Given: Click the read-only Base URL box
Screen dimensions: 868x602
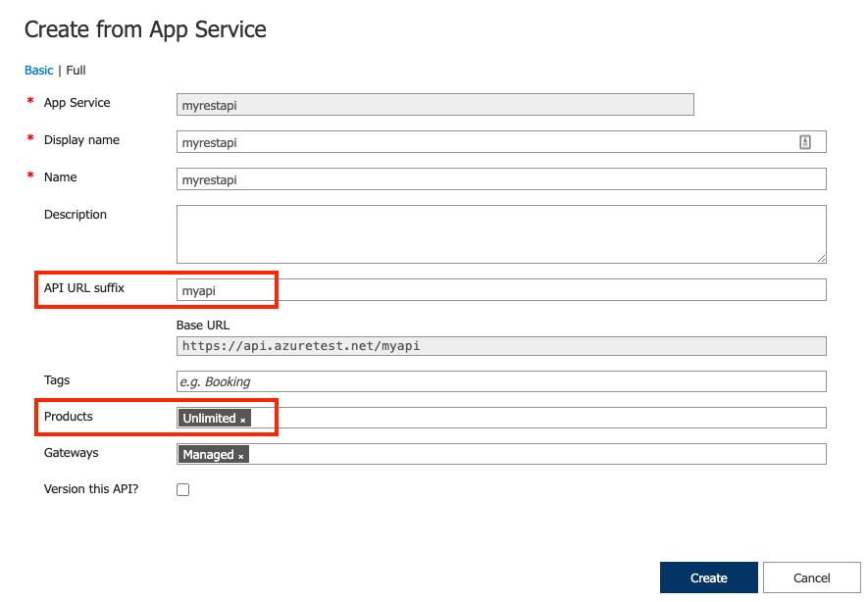Looking at the screenshot, I should coord(501,346).
